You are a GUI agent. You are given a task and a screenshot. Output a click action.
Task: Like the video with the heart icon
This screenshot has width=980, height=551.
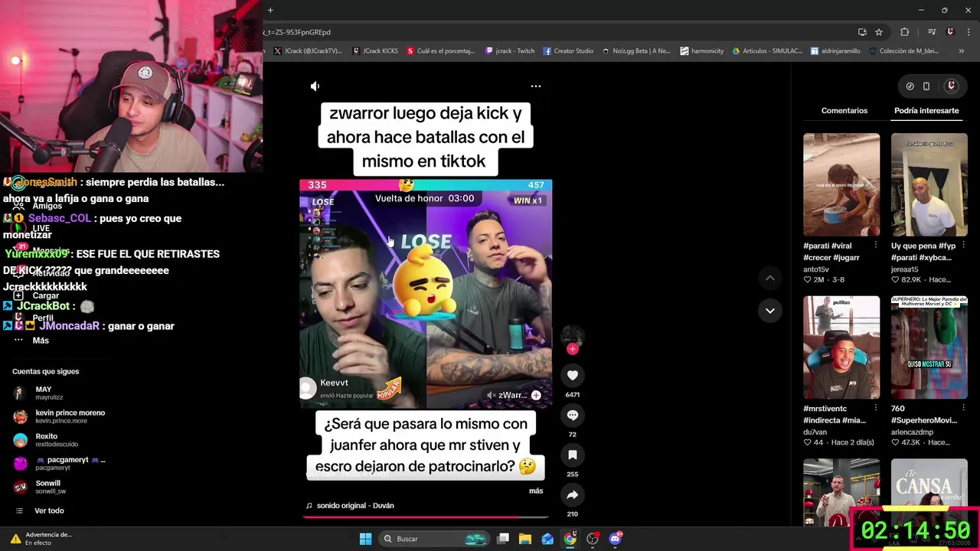click(572, 375)
